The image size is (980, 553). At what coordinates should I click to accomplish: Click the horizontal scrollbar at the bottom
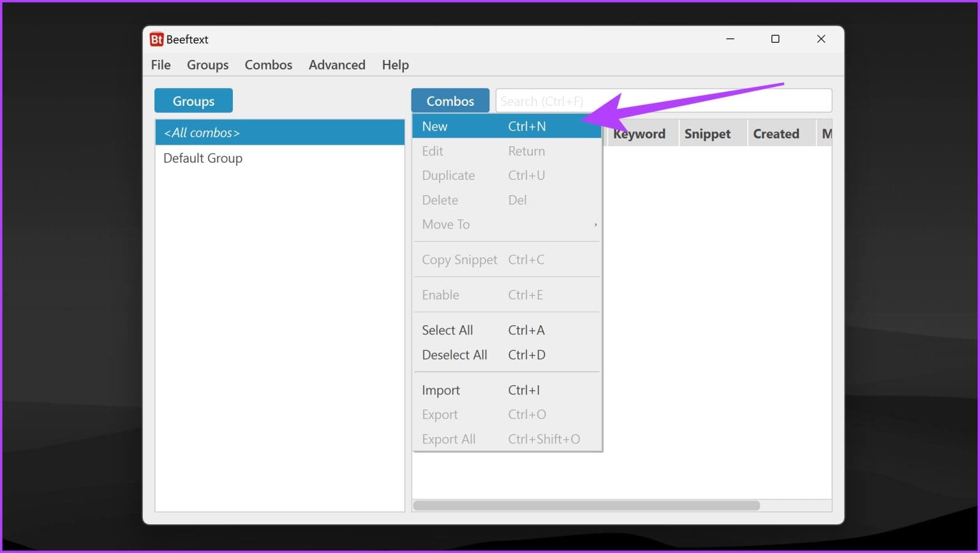pos(587,505)
